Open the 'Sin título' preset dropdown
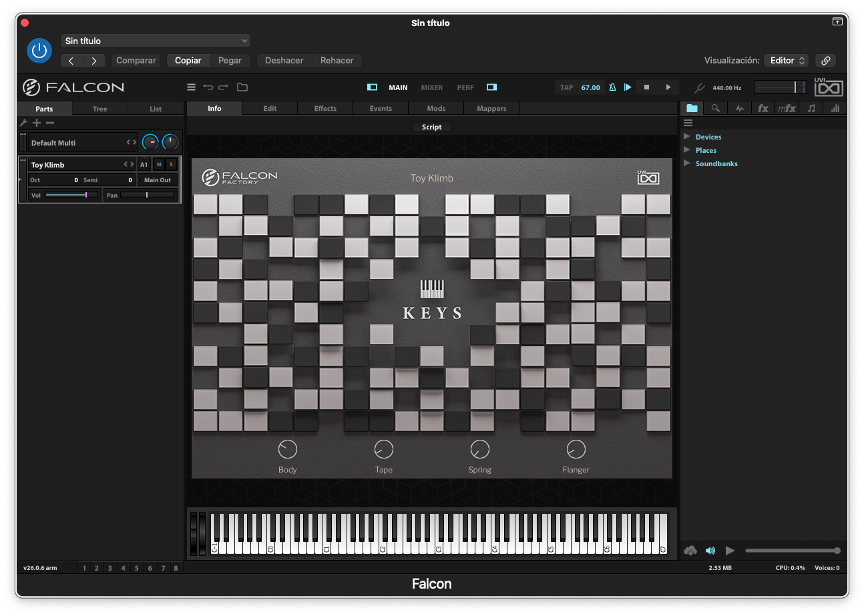The image size is (864, 616). (156, 41)
